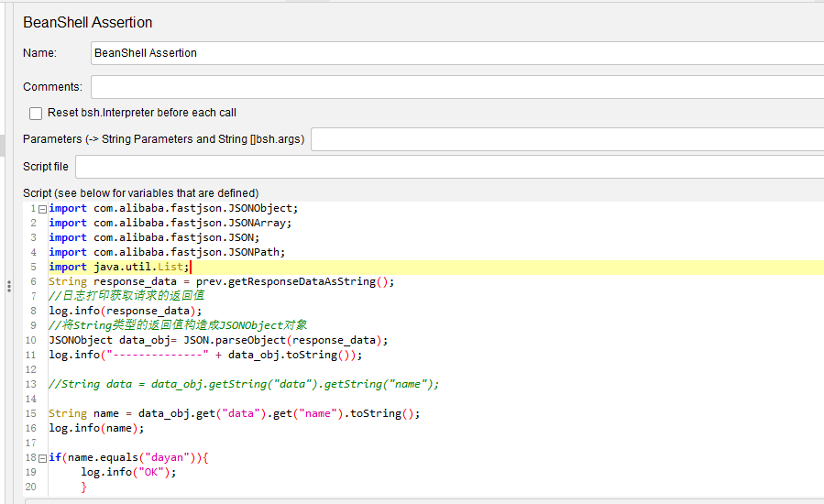Click the BeanShell Assertion panel title
Screen dimensions: 824x504
88,22
